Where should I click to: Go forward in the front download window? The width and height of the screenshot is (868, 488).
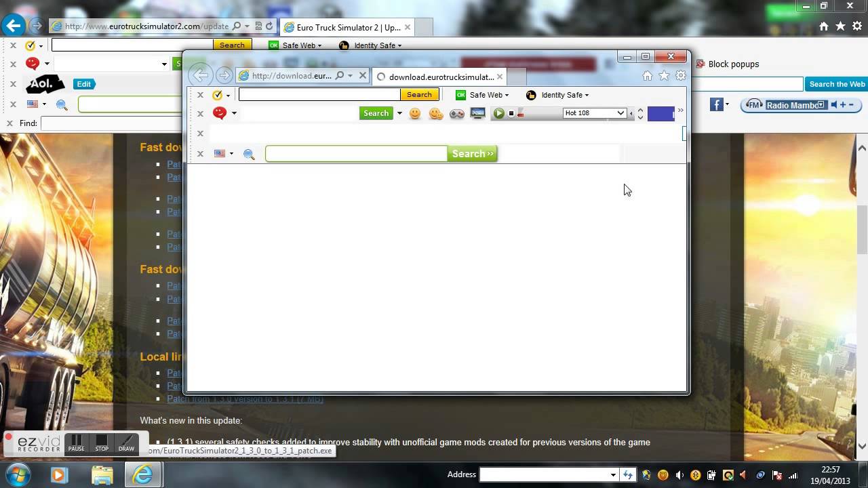click(x=224, y=75)
